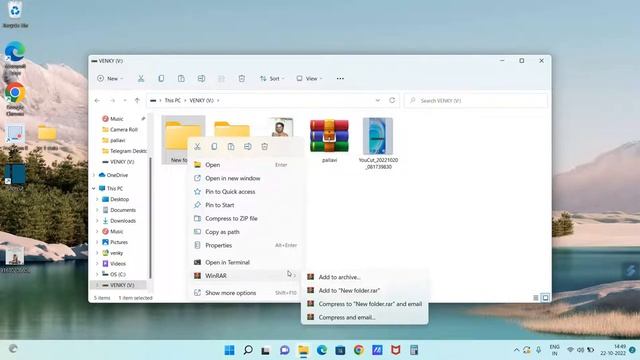The image size is (640, 360).
Task: Switch to details view icon in status bar
Action: (536, 298)
